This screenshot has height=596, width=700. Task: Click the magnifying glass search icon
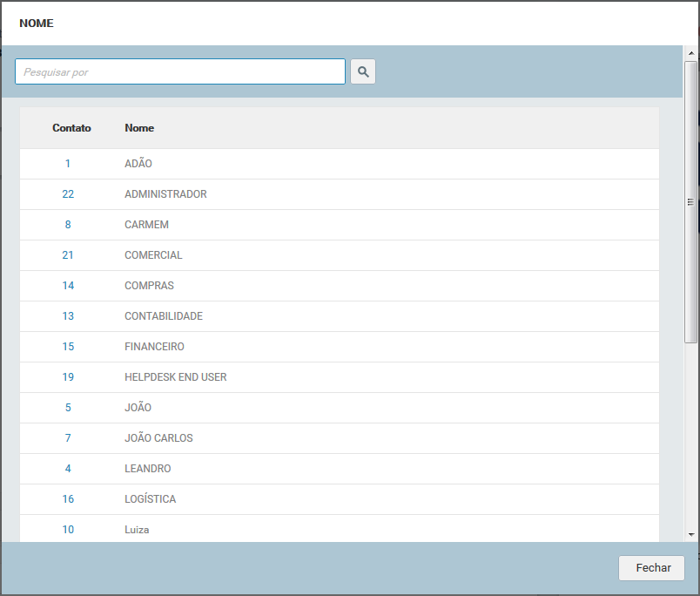(x=363, y=71)
